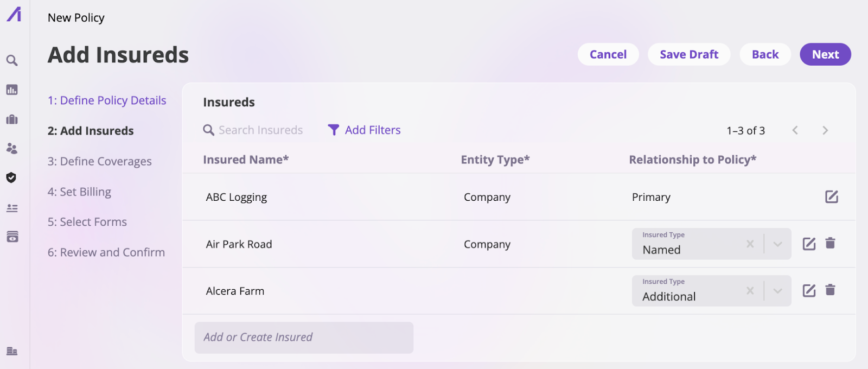Expand Insured Type dropdown for Alcera Farm
The image size is (868, 369).
coord(777,291)
